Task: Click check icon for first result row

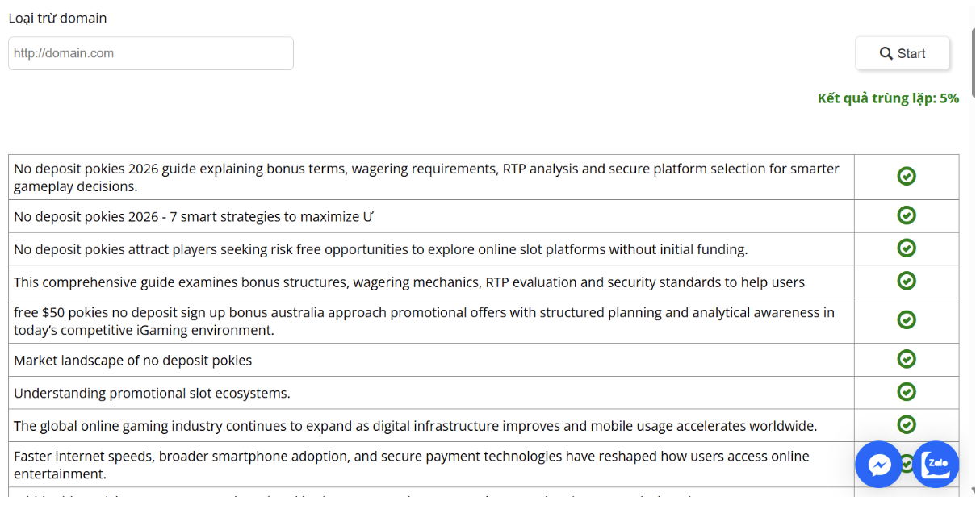Action: 907,177
